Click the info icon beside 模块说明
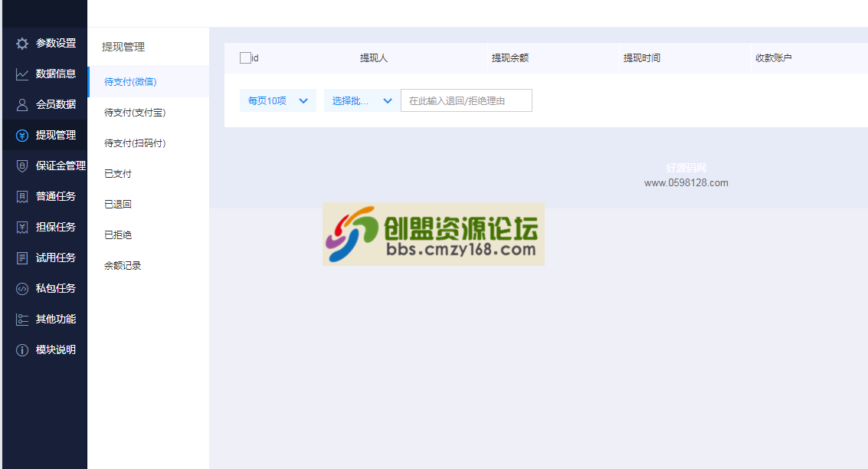 coord(22,350)
